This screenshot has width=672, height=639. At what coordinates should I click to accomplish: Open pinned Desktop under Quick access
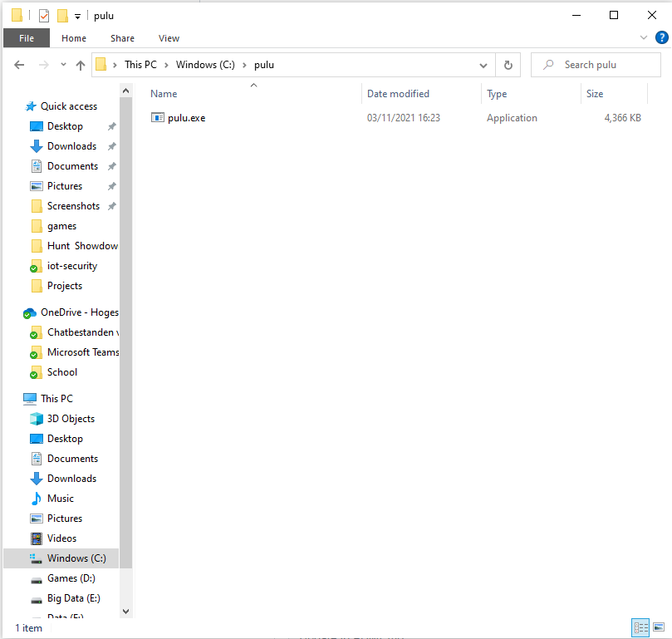tap(65, 126)
